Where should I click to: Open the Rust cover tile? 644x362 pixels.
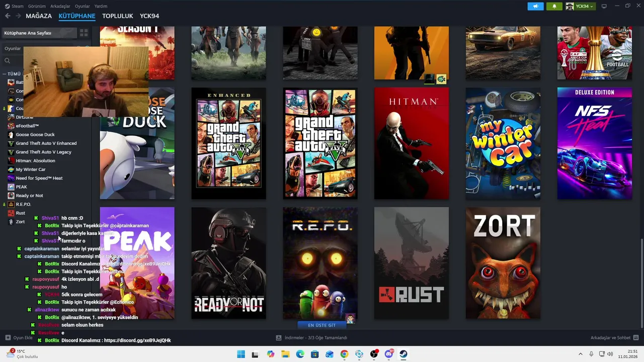tap(412, 263)
